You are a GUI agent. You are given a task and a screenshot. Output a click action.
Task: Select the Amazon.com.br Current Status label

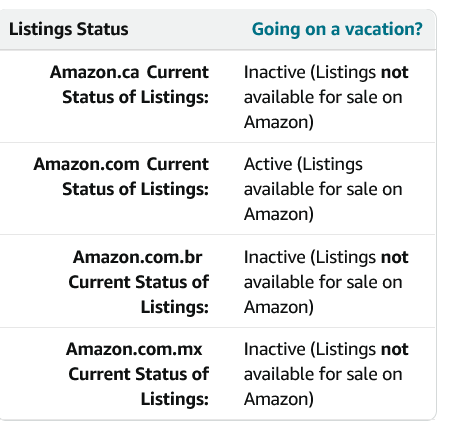pyautogui.click(x=139, y=282)
